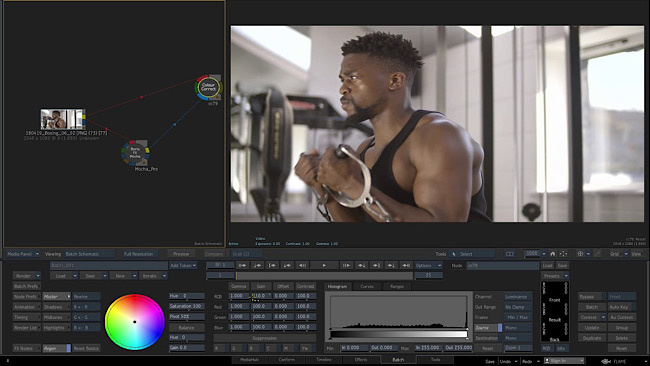Click the circular target overlay icon
The image size is (650, 366).
click(580, 254)
